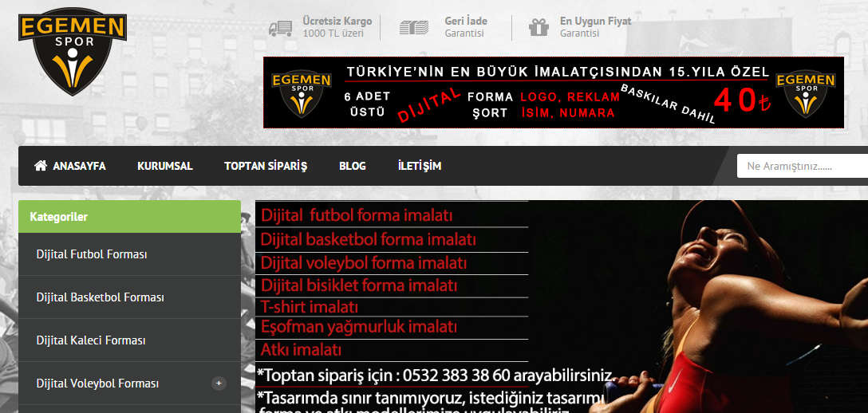The image size is (868, 413).
Task: Click the free shipping truck icon
Action: (281, 28)
